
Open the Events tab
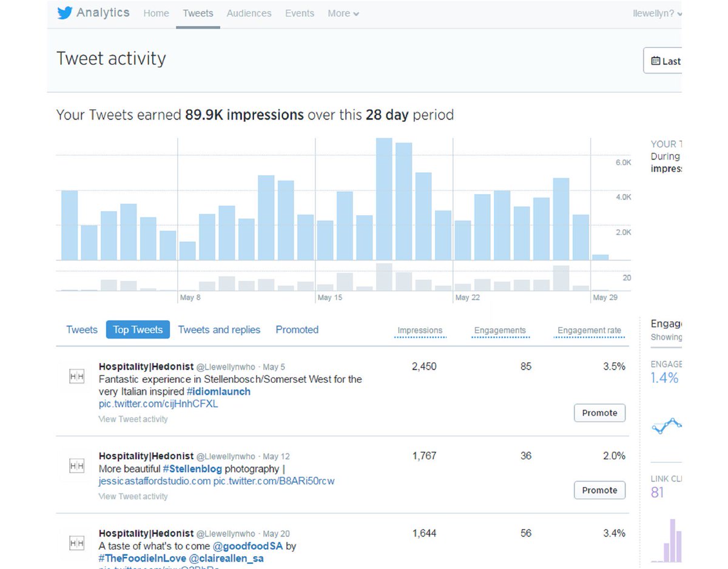(x=300, y=13)
